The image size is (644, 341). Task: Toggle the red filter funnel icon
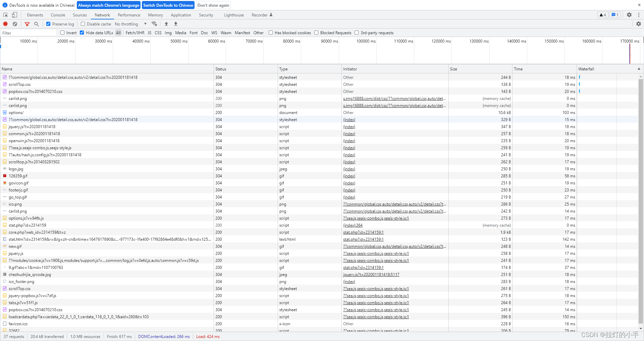(27, 24)
